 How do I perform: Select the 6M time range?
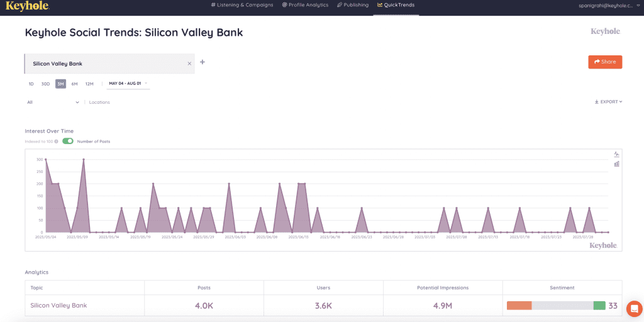74,84
